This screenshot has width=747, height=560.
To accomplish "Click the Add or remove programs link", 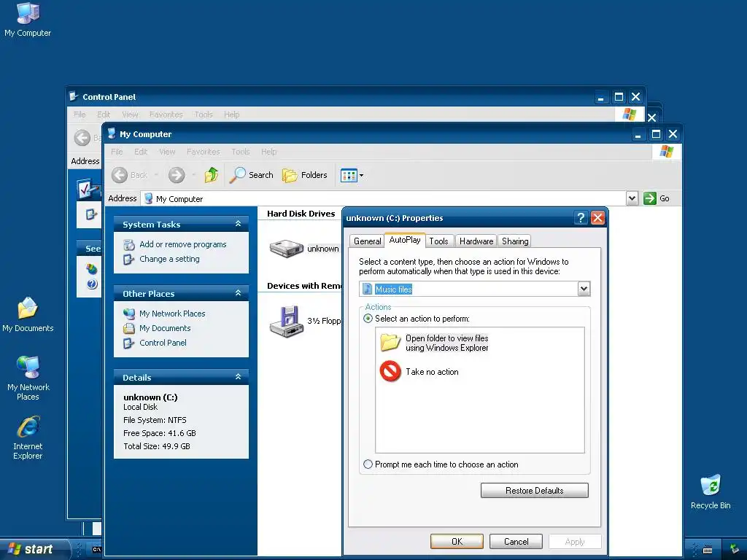I will [183, 244].
